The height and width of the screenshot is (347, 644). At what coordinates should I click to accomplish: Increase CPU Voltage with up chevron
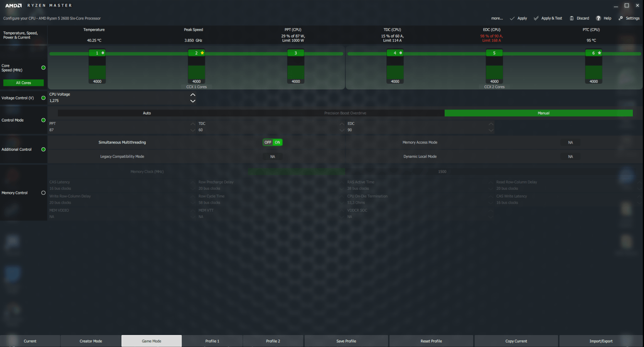(193, 95)
